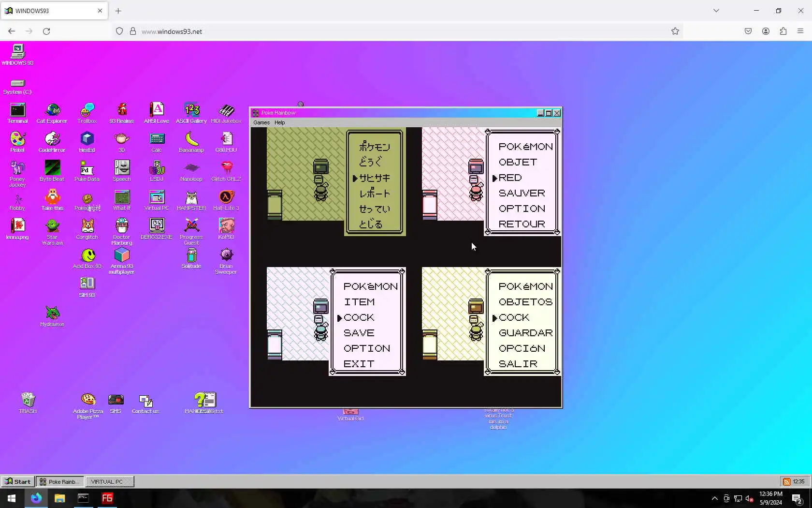Launch Cat Explorer from the desktop

(52, 113)
